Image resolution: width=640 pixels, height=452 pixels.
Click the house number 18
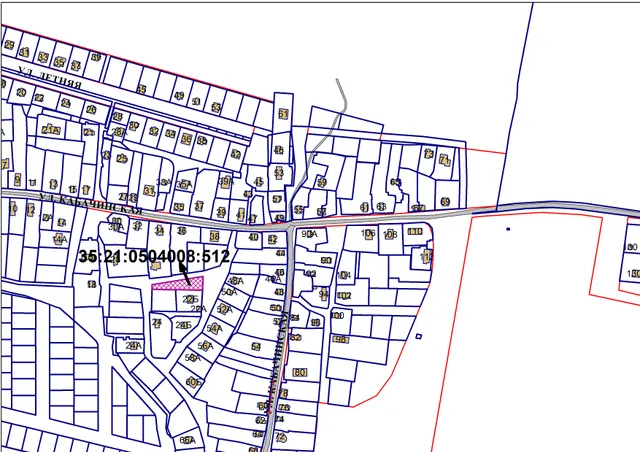(92, 284)
